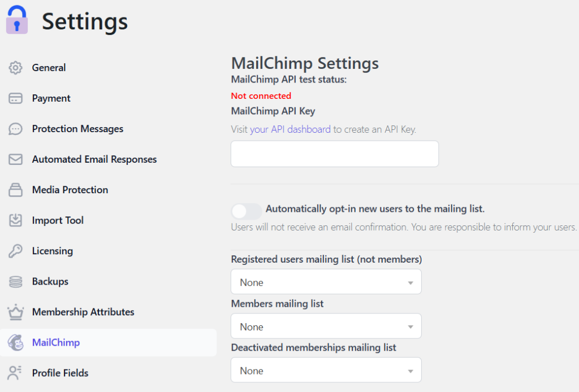The image size is (579, 392).
Task: Click the purple padlock logo
Action: pos(17,20)
